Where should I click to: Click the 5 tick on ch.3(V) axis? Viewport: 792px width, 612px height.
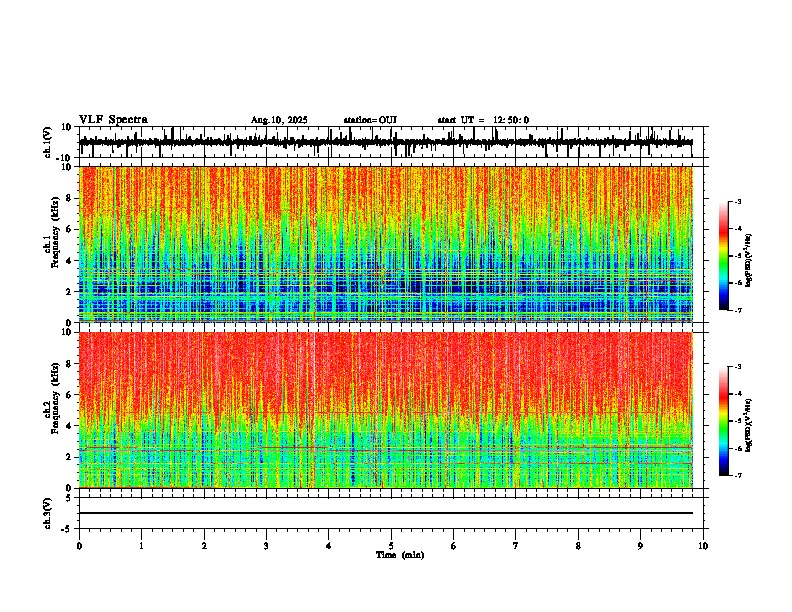69,498
